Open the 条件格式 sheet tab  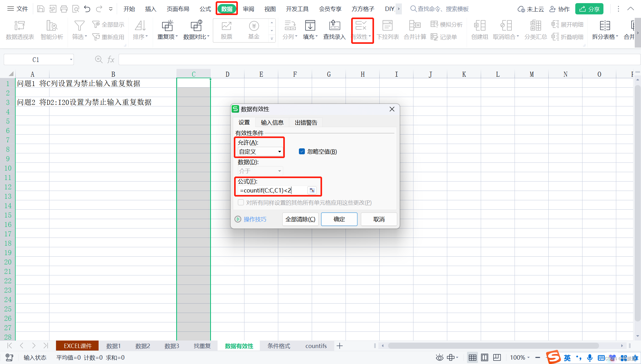click(279, 346)
